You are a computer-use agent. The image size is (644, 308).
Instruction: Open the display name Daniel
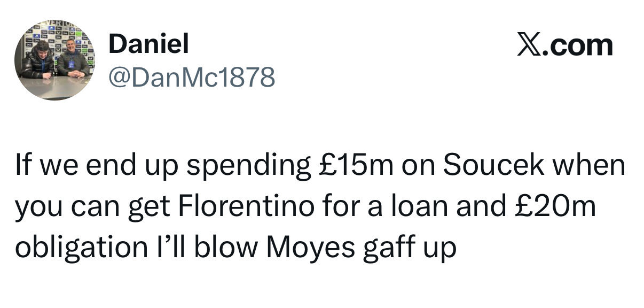pos(148,45)
